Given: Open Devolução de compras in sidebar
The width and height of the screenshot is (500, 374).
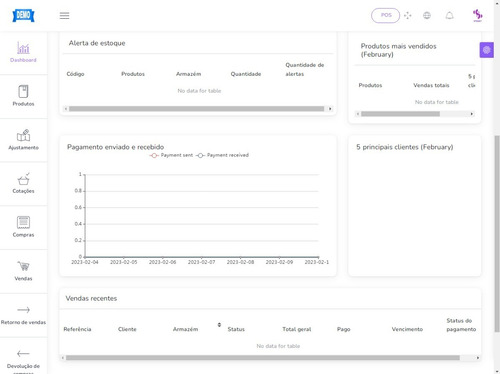Looking at the screenshot, I should (23, 357).
